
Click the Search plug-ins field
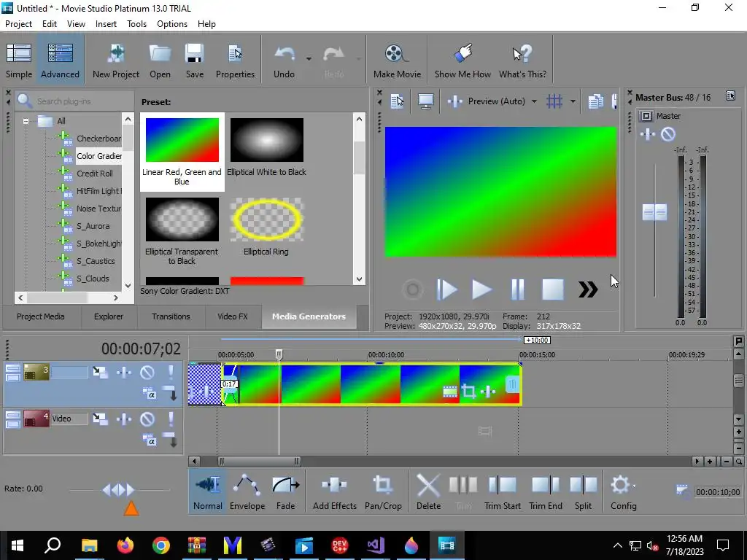75,101
